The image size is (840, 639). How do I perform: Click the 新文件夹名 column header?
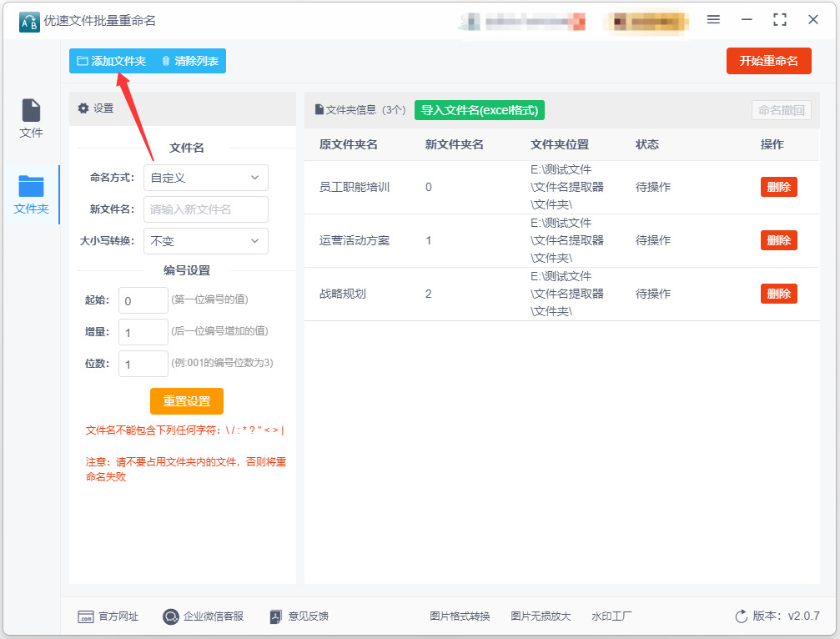pyautogui.click(x=455, y=144)
